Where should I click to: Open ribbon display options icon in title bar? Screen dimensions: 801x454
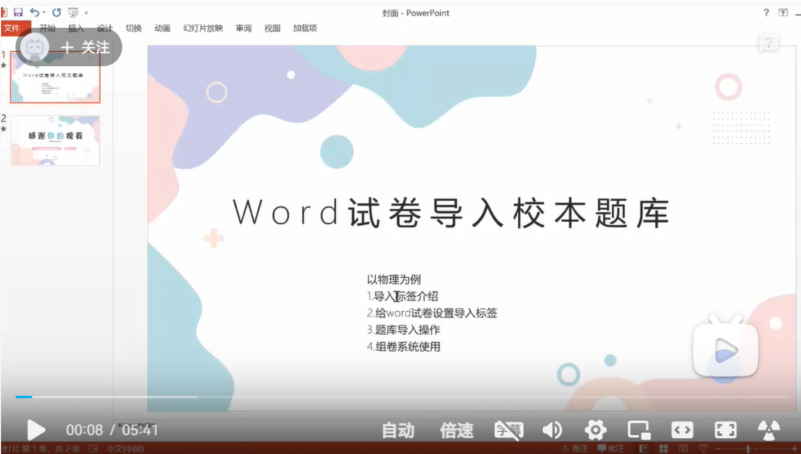point(783,13)
